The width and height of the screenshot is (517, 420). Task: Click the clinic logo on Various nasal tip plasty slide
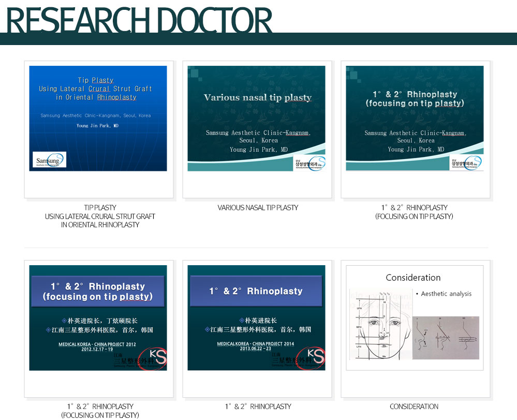tap(311, 163)
